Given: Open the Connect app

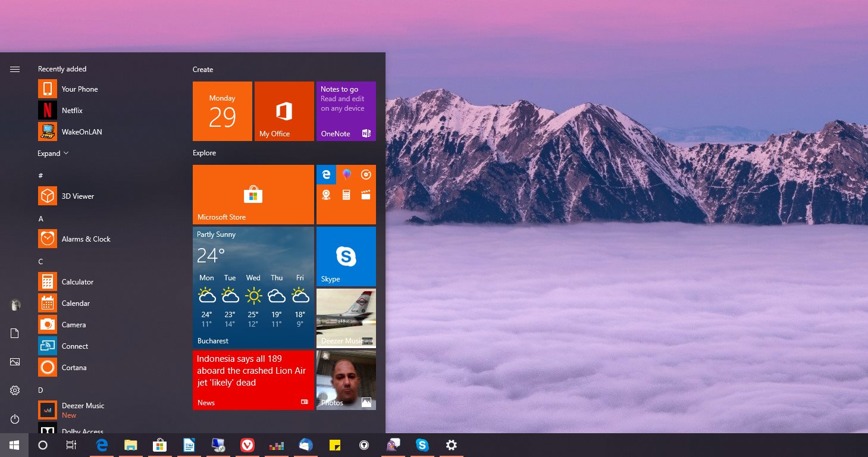Looking at the screenshot, I should 106,346.
